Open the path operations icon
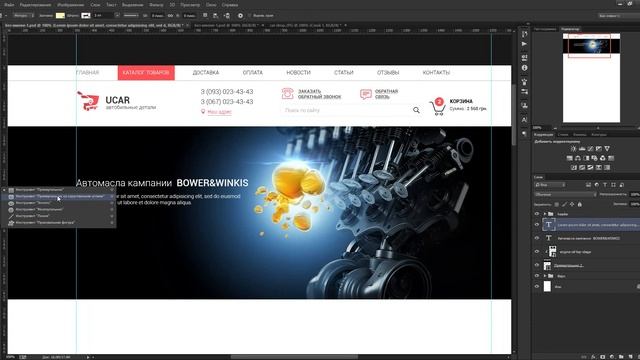This screenshot has height=360, width=640. click(x=205, y=16)
